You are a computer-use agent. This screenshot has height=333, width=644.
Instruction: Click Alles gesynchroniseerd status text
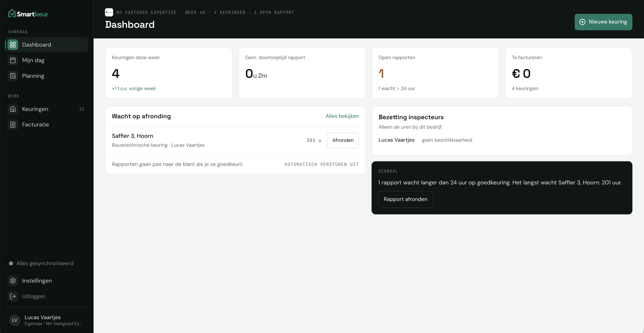45,263
